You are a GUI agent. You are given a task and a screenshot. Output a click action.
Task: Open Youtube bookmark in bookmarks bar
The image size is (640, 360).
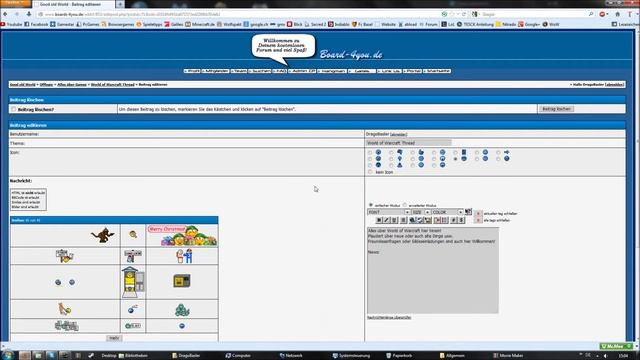[11, 24]
